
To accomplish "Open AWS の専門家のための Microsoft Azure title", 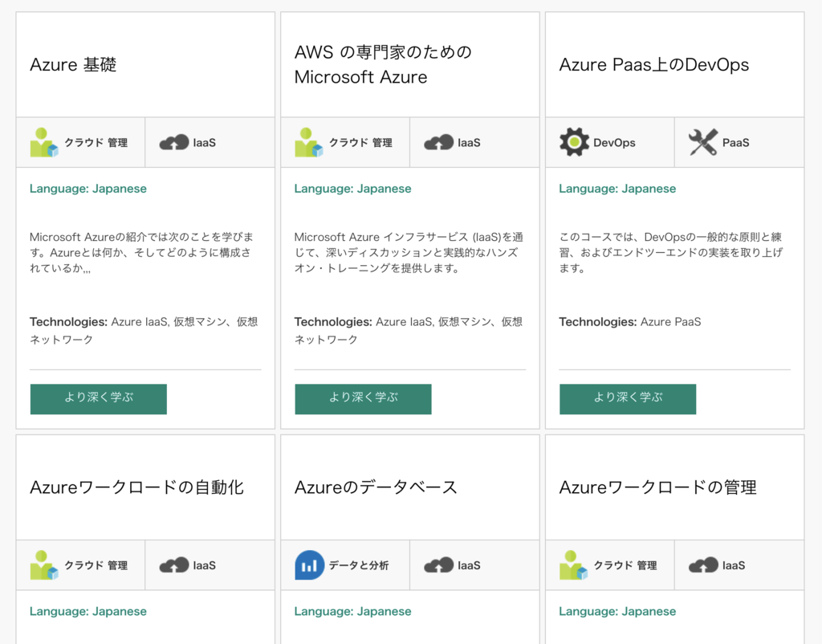I will (x=383, y=64).
